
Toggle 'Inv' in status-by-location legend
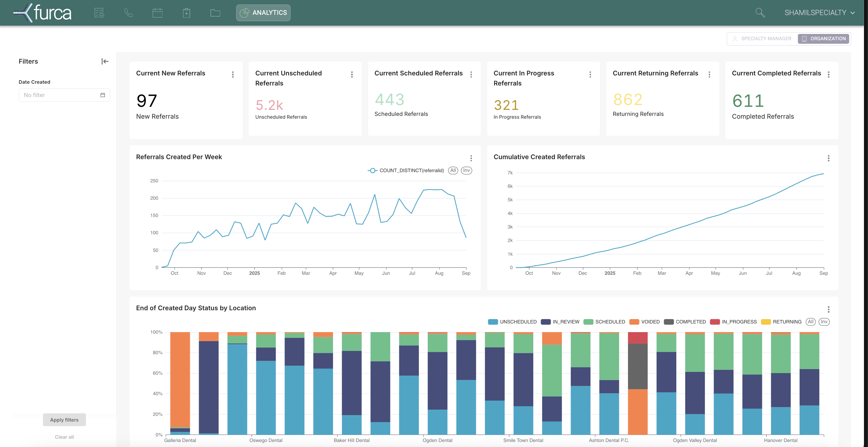tap(824, 322)
